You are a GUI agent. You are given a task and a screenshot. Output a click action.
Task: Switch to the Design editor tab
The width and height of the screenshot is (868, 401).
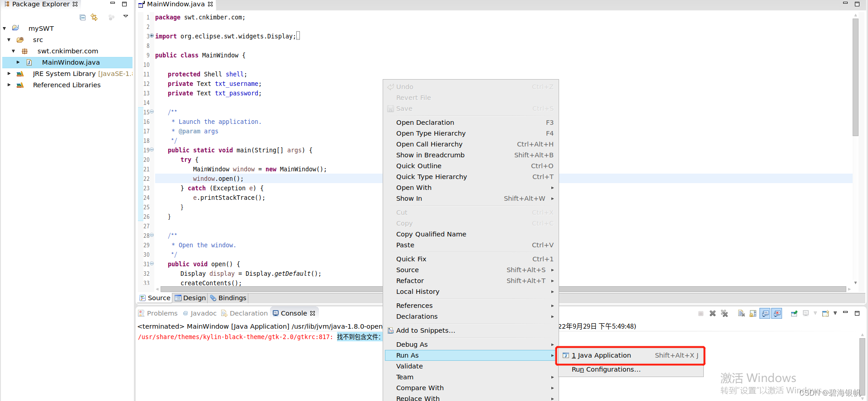tap(190, 298)
